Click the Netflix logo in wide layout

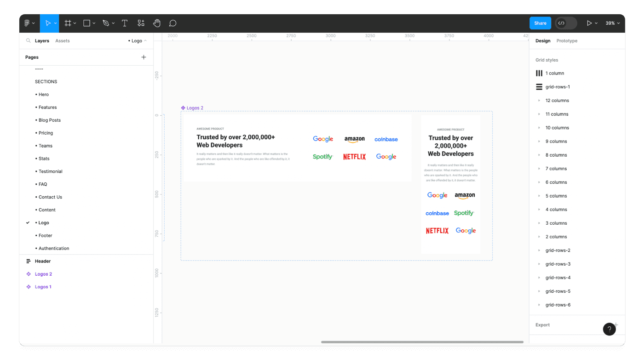point(355,157)
